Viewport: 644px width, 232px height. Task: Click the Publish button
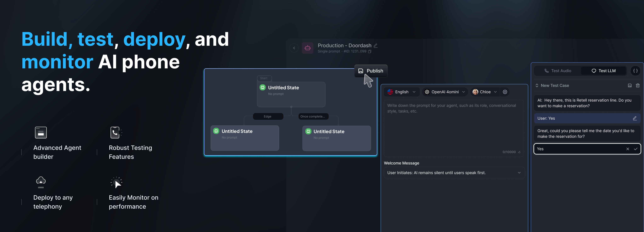[371, 71]
